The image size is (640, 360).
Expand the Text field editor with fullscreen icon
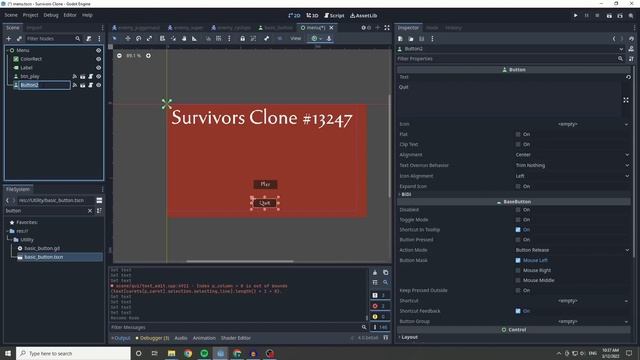[x=626, y=100]
